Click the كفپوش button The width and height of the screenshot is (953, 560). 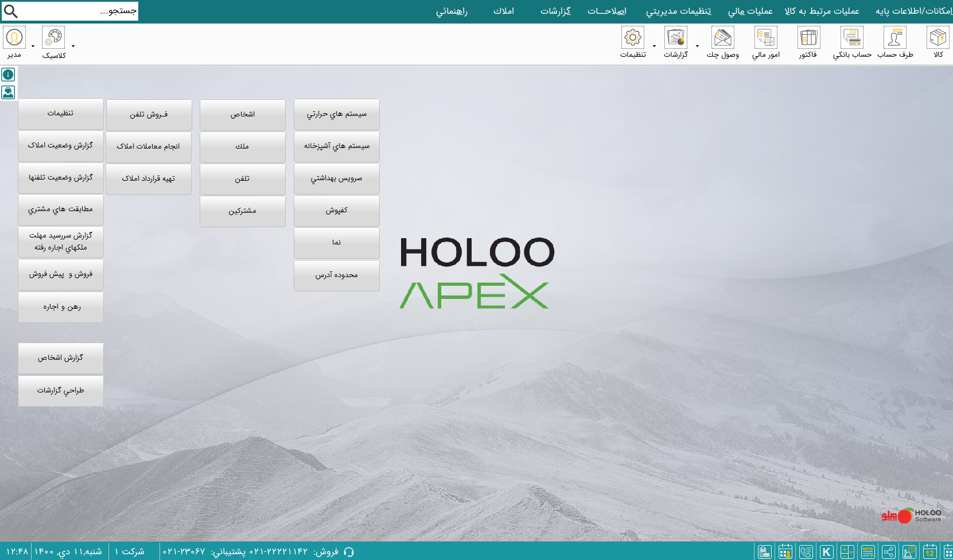point(337,211)
